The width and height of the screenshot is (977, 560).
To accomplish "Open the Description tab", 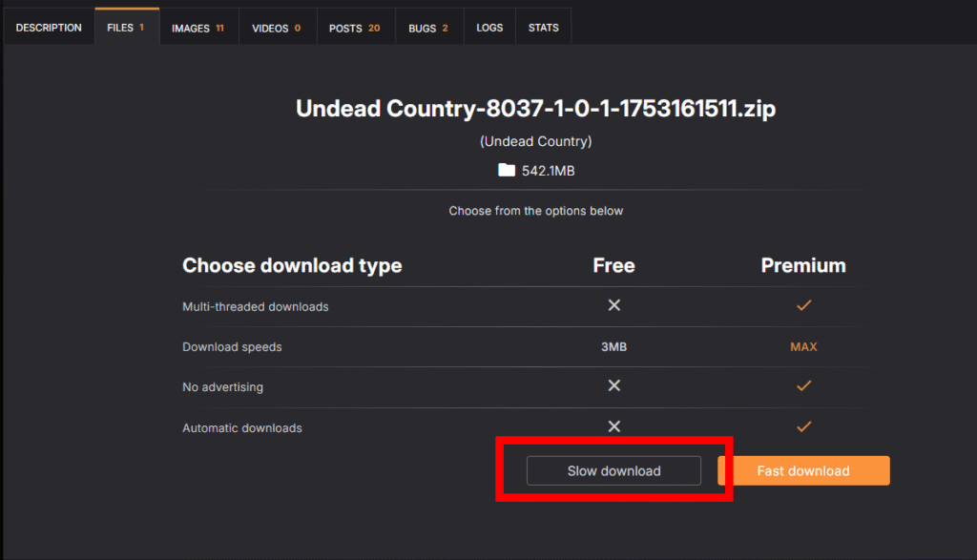I will [x=49, y=28].
